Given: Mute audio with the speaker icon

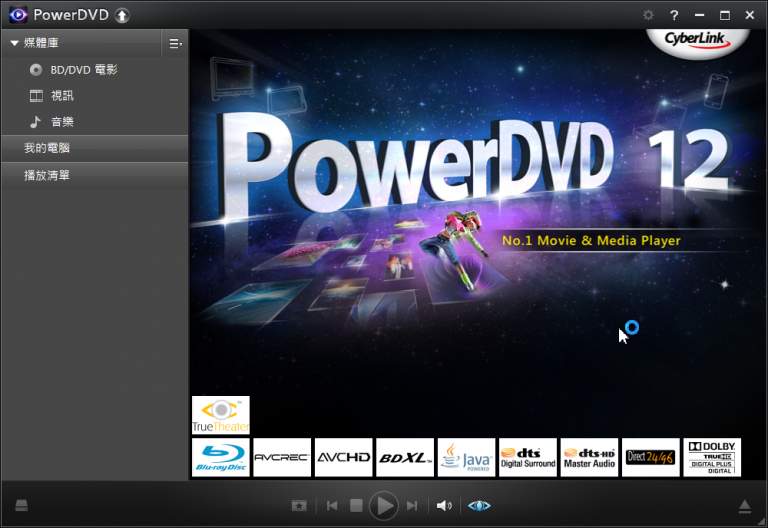Looking at the screenshot, I should pos(444,505).
